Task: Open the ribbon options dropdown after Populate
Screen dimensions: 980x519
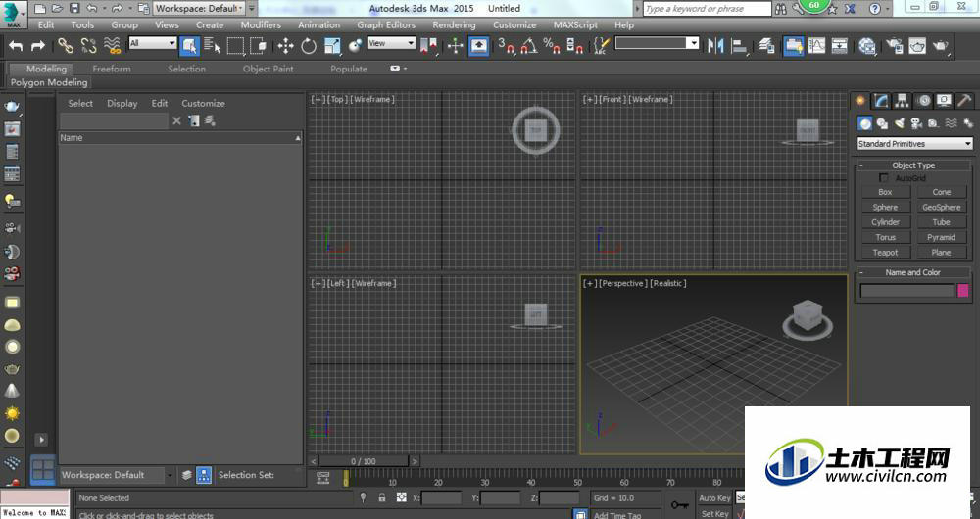Action: pos(398,69)
